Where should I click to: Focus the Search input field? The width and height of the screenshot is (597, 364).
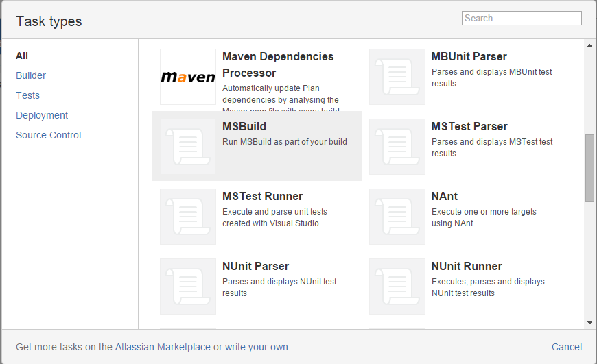point(522,19)
